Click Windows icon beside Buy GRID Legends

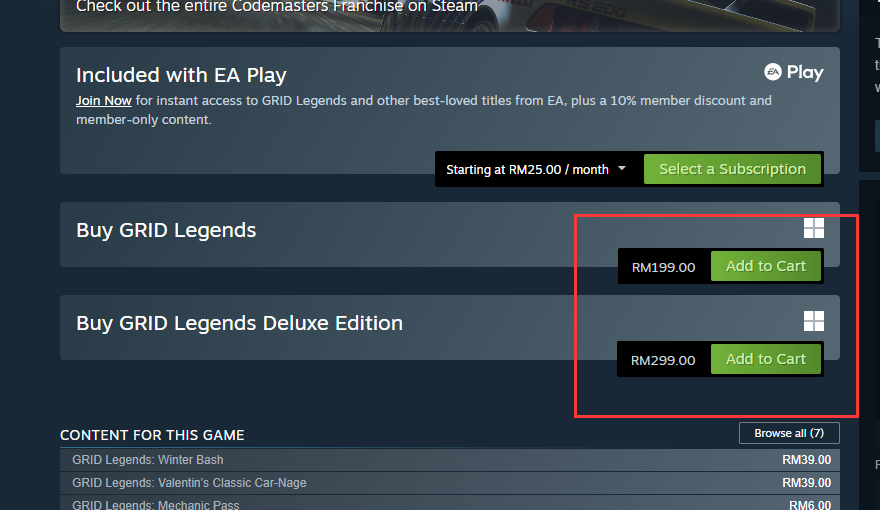tap(814, 229)
